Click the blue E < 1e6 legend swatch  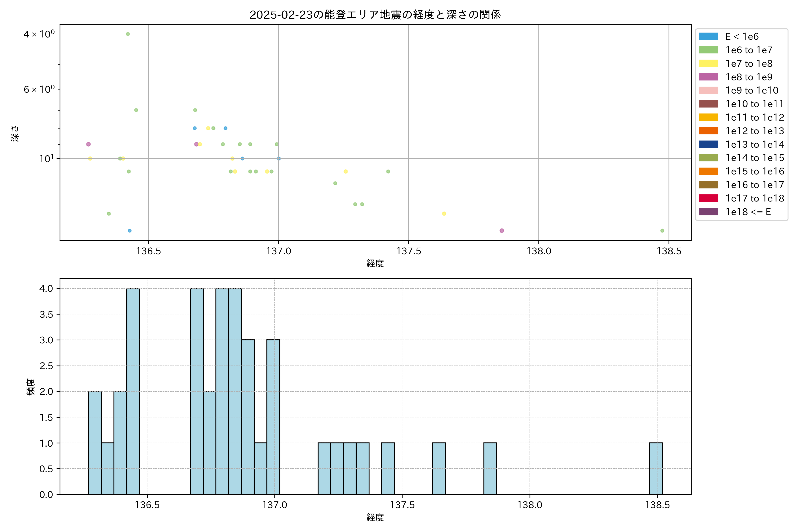coord(708,37)
